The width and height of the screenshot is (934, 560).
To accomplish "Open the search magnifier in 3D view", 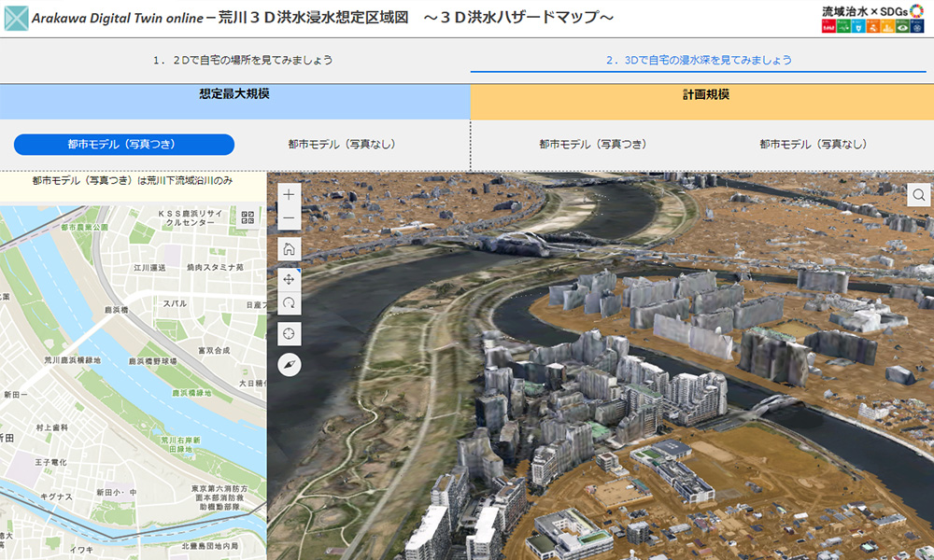I will tap(919, 194).
